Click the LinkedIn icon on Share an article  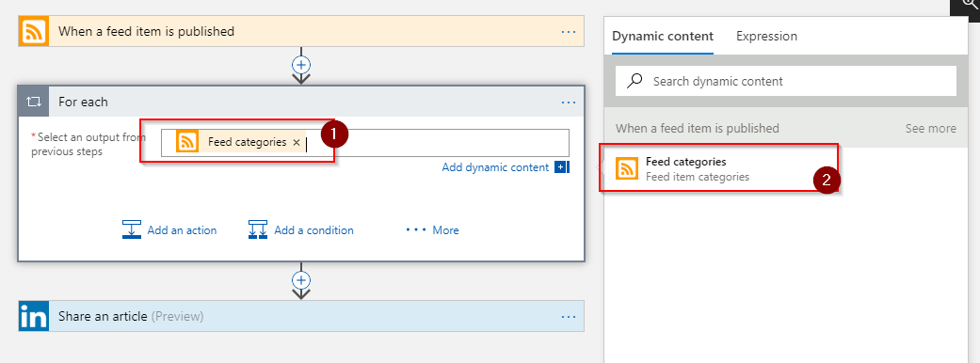click(34, 316)
